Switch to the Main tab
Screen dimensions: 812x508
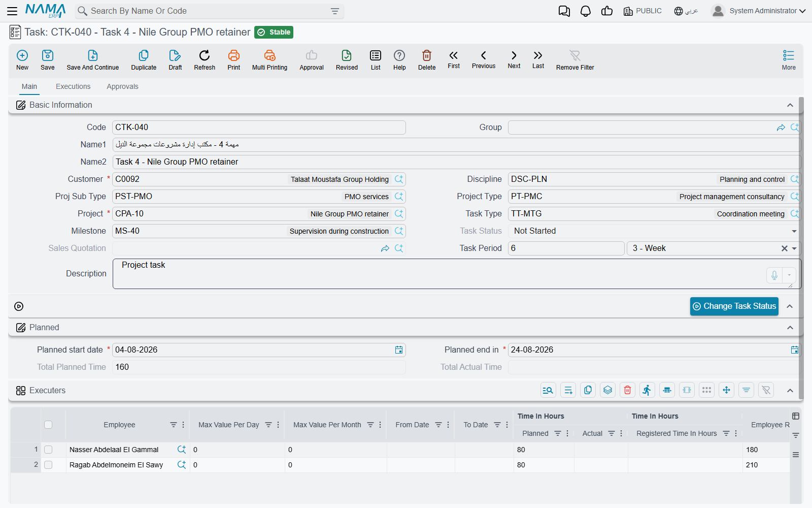29,86
